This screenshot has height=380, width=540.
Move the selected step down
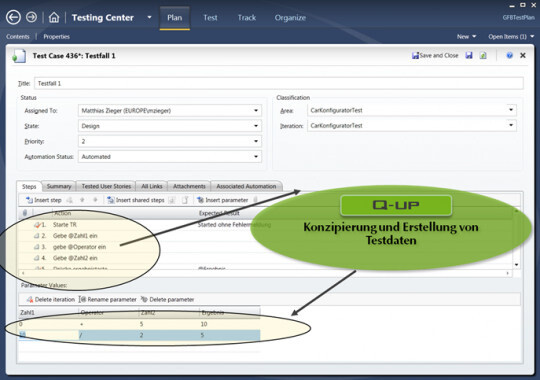click(x=95, y=200)
